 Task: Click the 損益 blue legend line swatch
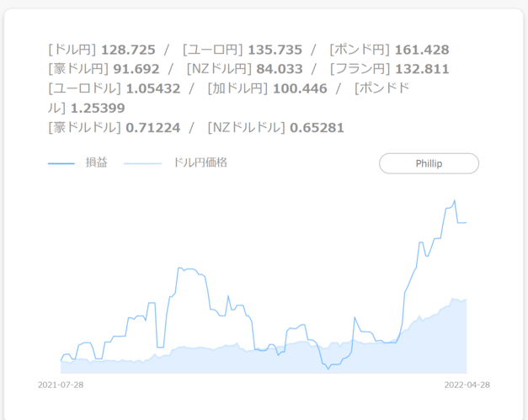tap(61, 163)
